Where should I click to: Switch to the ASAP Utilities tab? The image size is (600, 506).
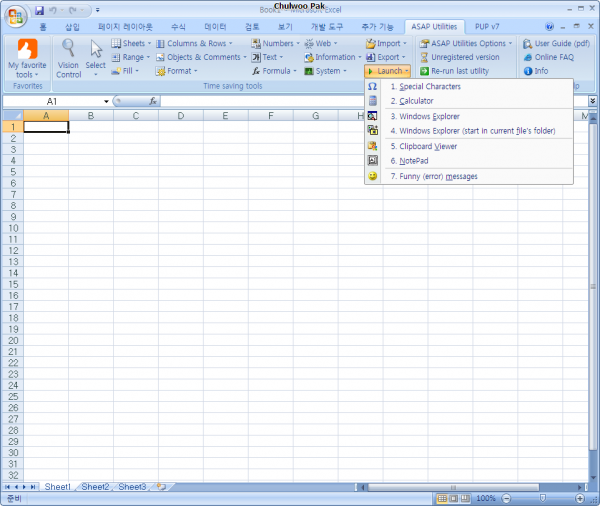click(x=434, y=27)
